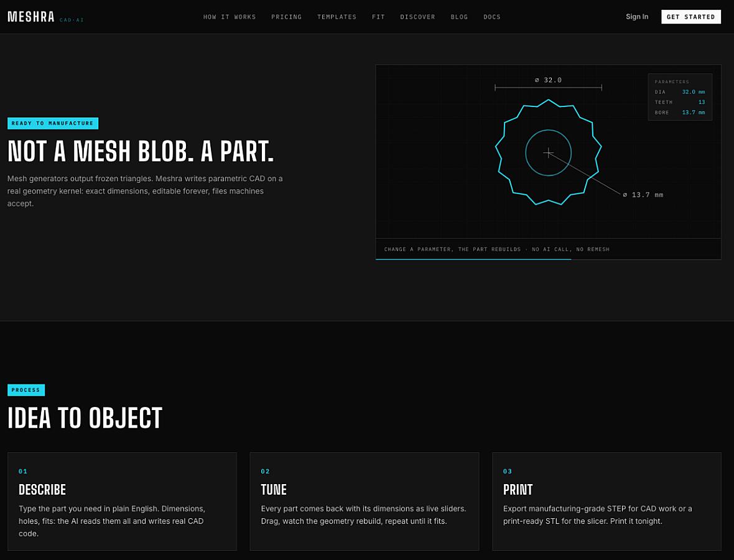This screenshot has width=734, height=560.
Task: Click the Not a Mesh Blob headline
Action: click(x=141, y=151)
